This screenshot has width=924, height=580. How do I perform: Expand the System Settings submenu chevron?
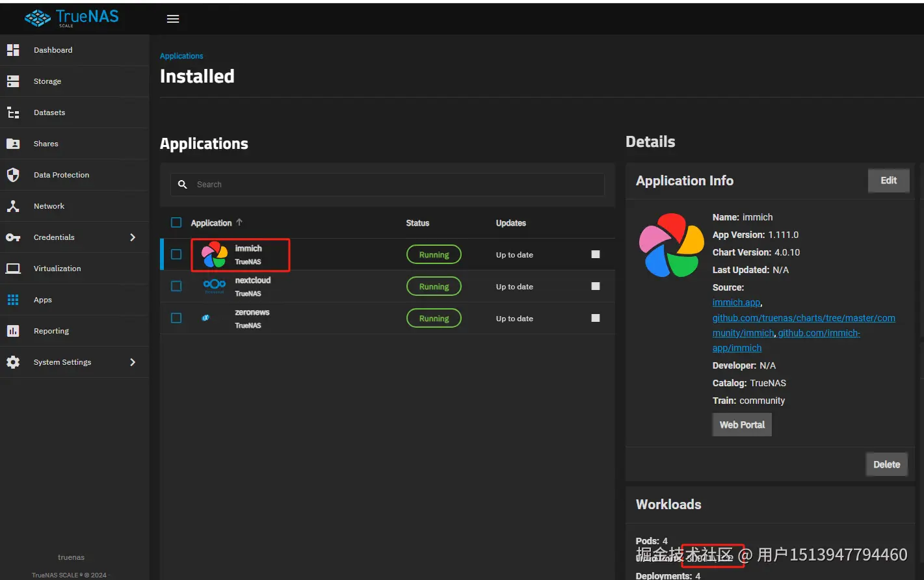click(x=133, y=362)
